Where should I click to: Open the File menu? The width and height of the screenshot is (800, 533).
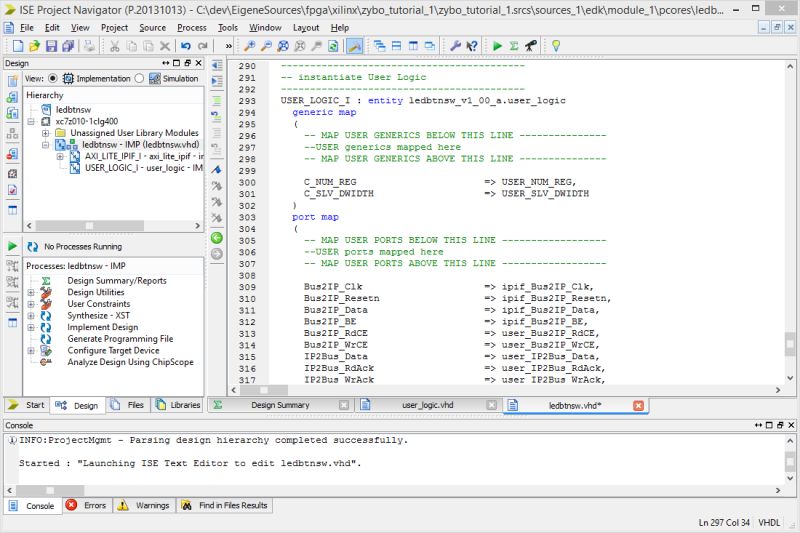pos(27,28)
